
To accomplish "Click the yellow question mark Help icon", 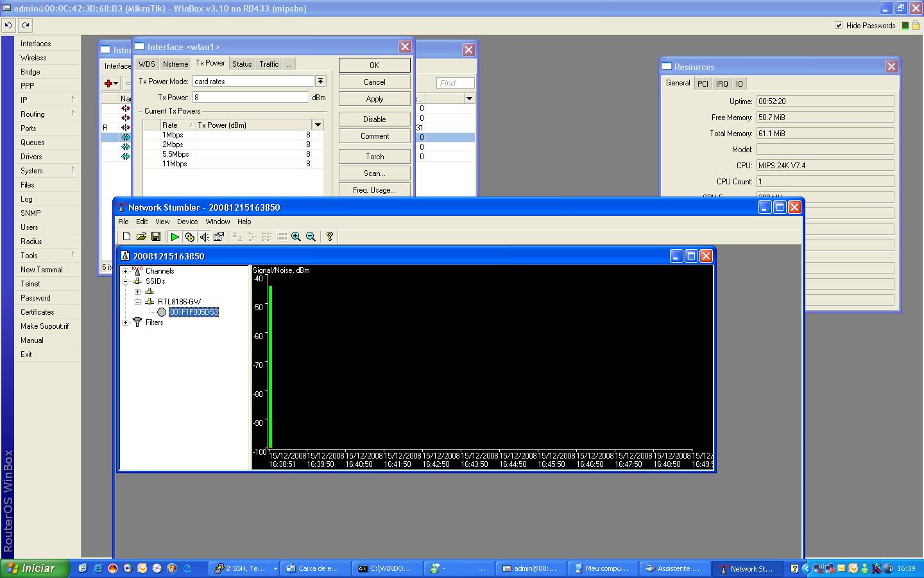I will tap(330, 237).
